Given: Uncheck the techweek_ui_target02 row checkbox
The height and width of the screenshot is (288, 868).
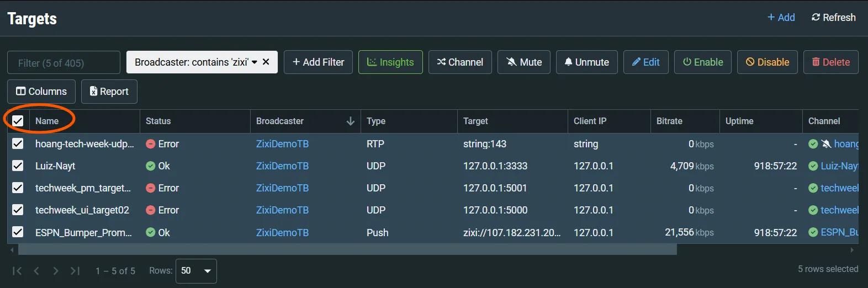Looking at the screenshot, I should pos(18,210).
